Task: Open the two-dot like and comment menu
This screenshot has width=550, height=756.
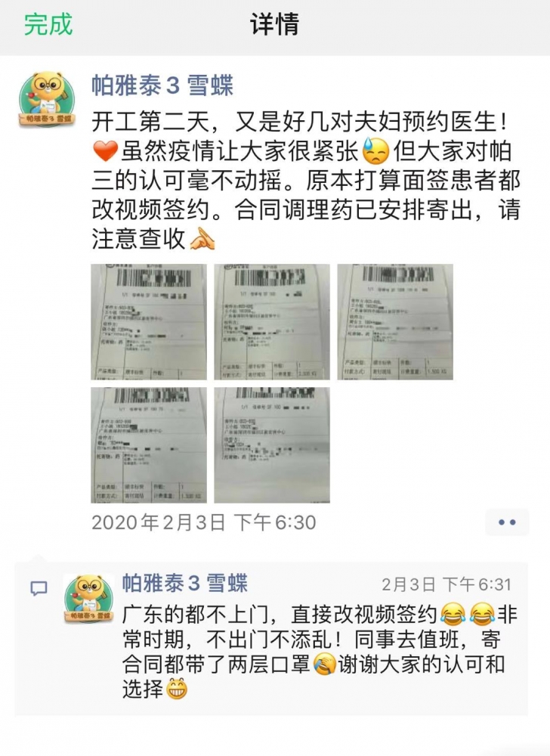Action: (507, 522)
